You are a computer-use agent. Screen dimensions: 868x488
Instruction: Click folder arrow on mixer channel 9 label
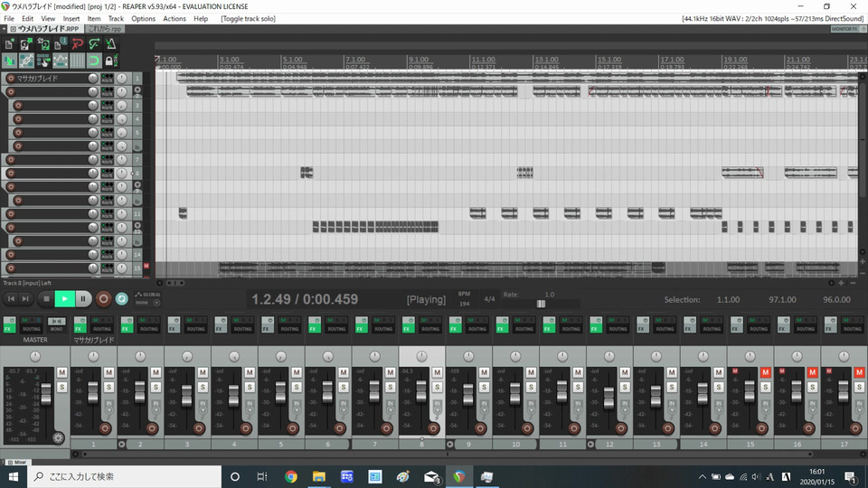450,445
